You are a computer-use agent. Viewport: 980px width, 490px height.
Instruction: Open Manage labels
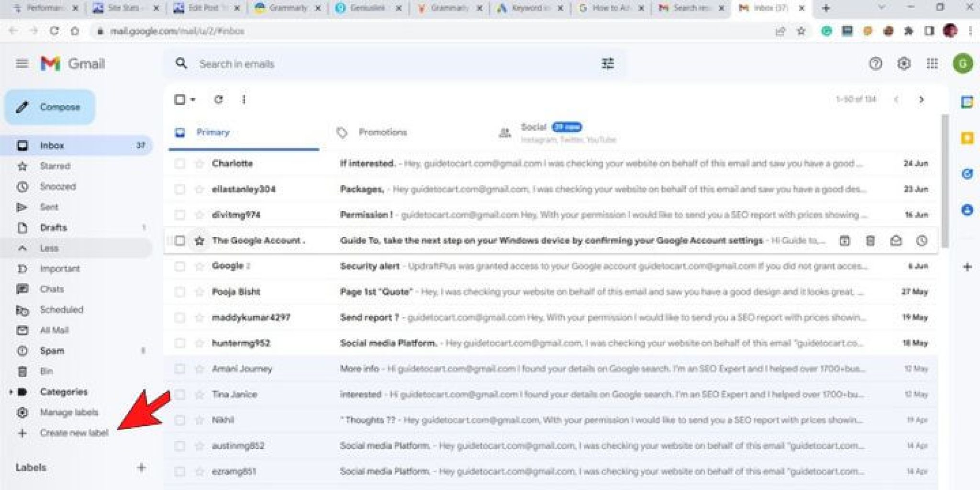69,412
